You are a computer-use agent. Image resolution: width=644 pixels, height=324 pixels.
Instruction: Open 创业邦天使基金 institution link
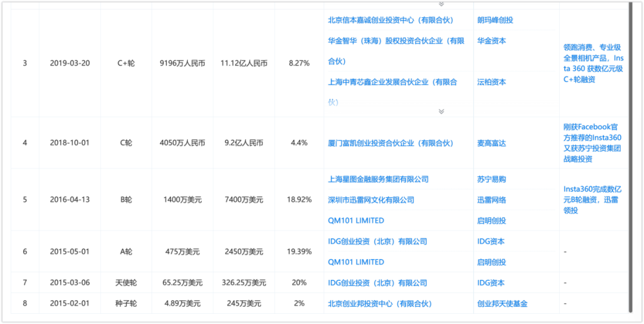(x=503, y=304)
